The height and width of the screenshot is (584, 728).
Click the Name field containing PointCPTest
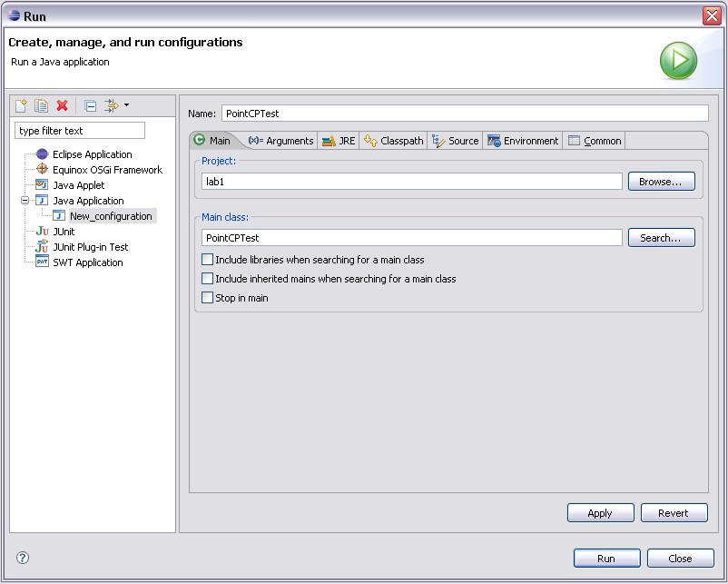465,114
